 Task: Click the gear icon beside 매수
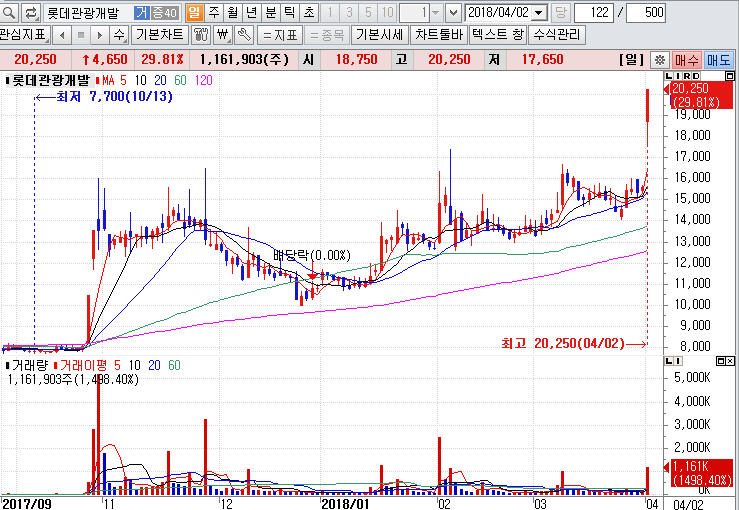[659, 59]
